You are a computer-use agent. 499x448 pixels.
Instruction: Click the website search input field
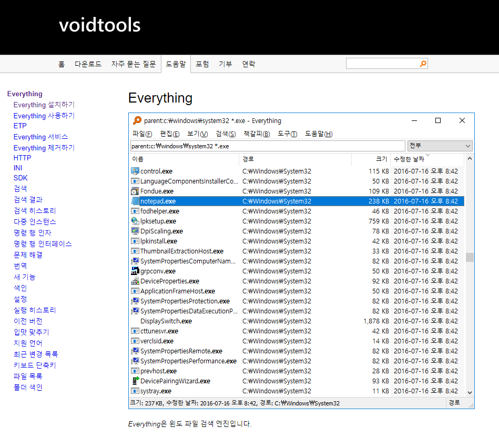[383, 64]
